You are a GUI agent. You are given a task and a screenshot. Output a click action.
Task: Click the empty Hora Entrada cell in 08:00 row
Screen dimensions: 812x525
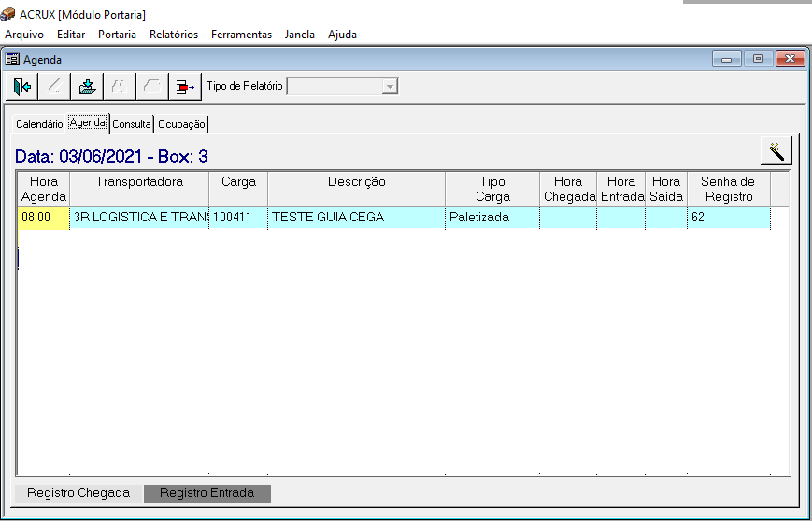(620, 218)
